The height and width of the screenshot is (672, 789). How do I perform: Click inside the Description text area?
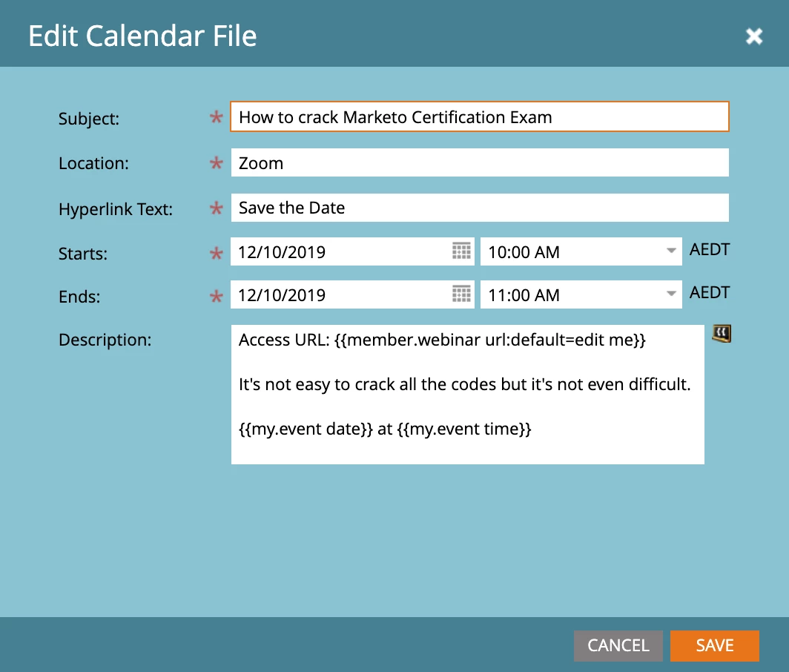467,395
